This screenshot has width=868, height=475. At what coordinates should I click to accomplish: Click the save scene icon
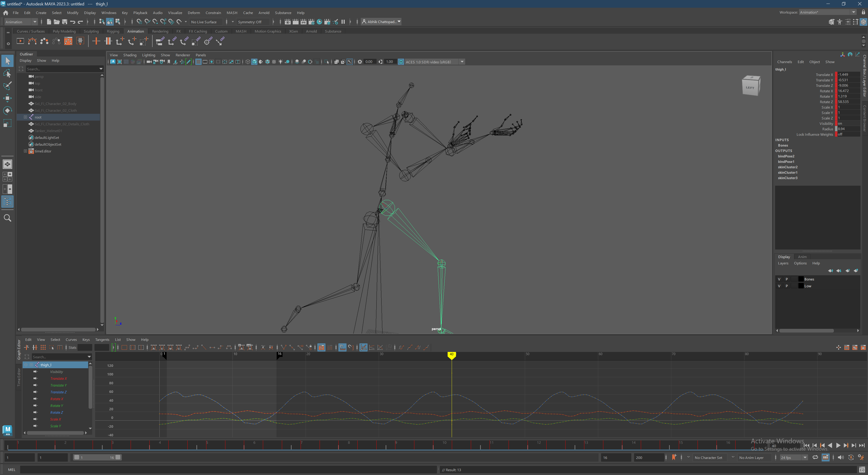(x=65, y=22)
